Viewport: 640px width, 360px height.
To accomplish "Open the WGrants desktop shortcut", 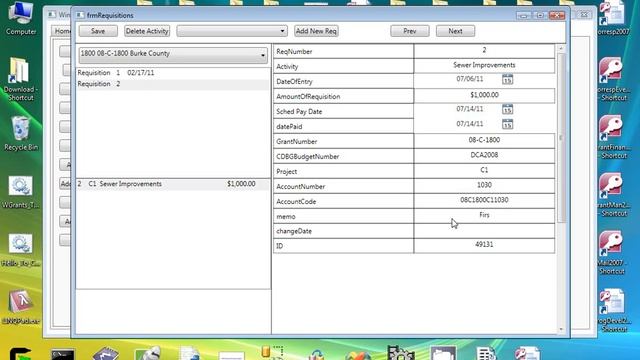I will [21, 192].
